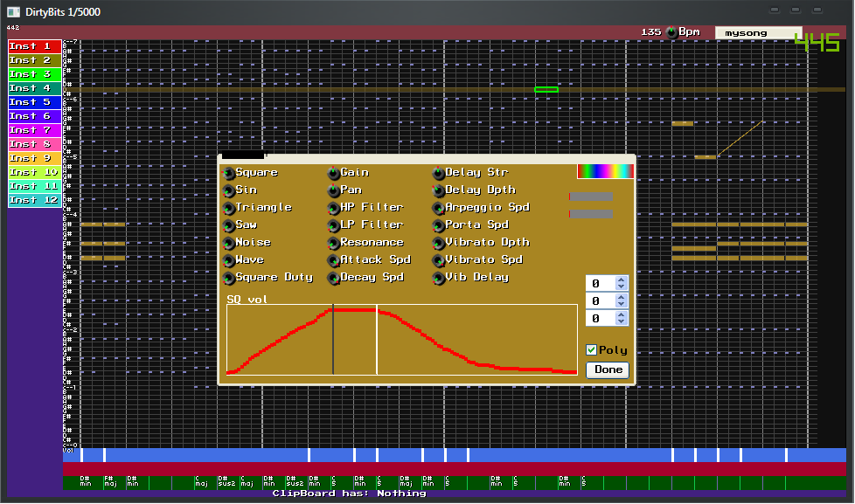Click the bottom spinner value field

click(x=601, y=318)
